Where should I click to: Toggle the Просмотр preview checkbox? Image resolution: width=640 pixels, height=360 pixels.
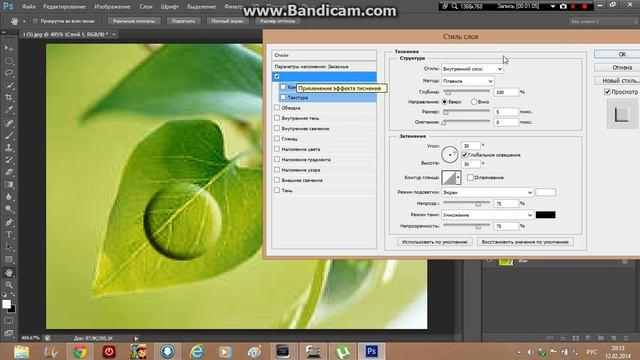coord(607,92)
